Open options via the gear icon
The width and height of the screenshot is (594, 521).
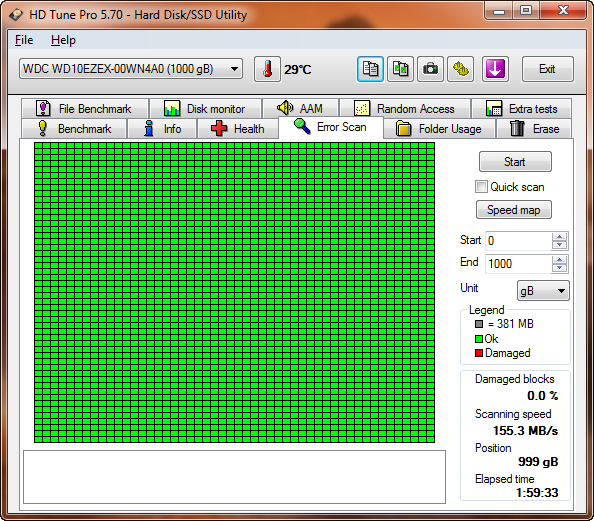[461, 69]
